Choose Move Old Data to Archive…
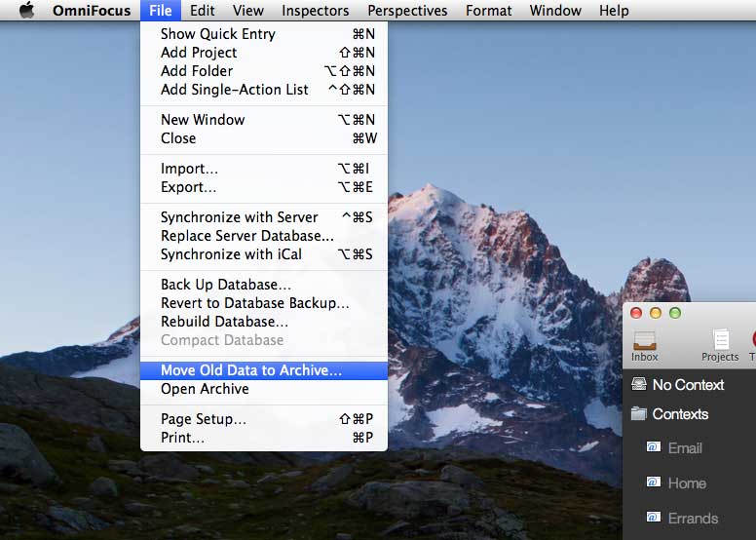756x540 pixels. pyautogui.click(x=264, y=370)
